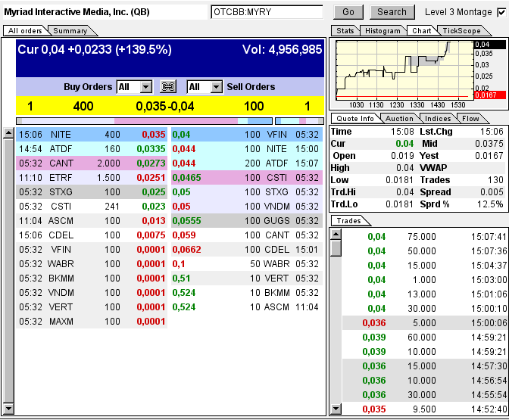Click the intraday price chart

(x=404, y=70)
